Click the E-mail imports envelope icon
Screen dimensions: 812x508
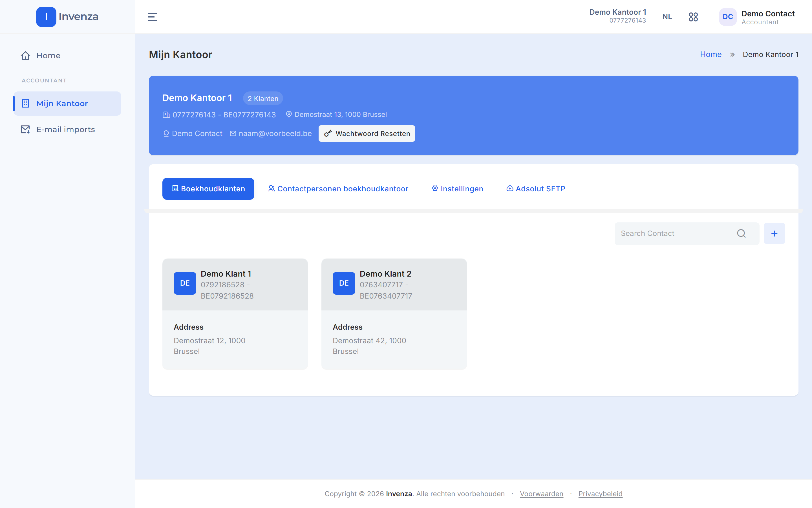(25, 129)
